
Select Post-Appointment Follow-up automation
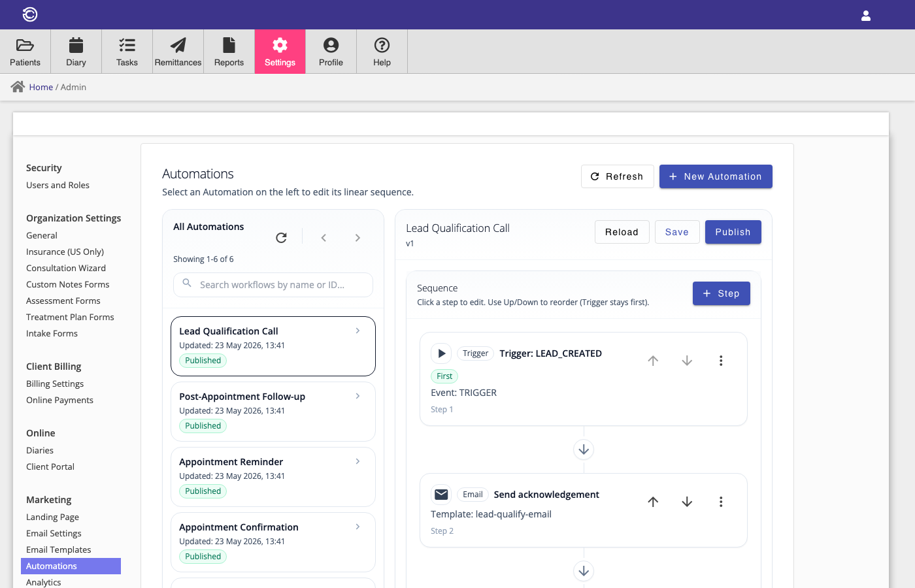point(273,412)
